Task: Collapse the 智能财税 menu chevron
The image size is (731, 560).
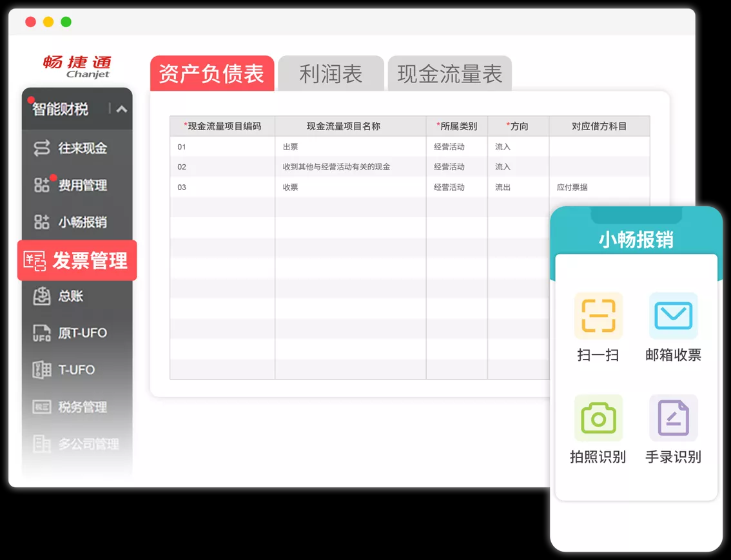Action: pos(122,109)
